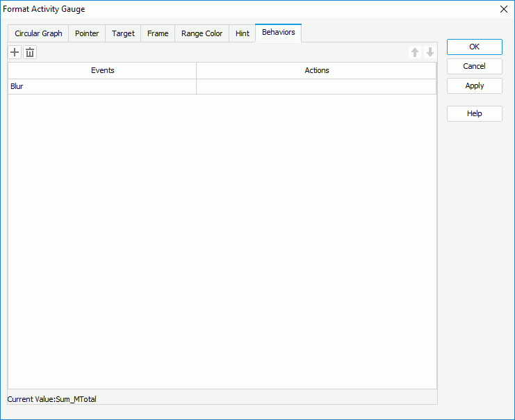Apply the gauge format changes
The width and height of the screenshot is (515, 420).
474,86
